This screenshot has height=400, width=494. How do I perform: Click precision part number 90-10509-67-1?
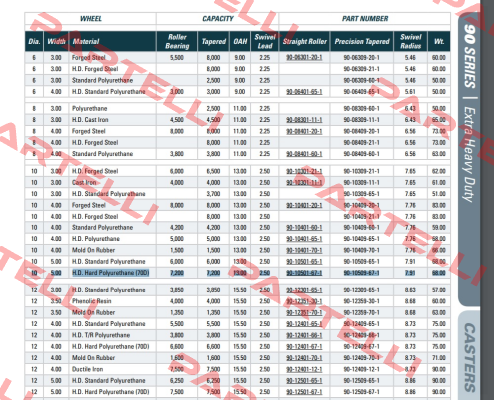point(362,273)
